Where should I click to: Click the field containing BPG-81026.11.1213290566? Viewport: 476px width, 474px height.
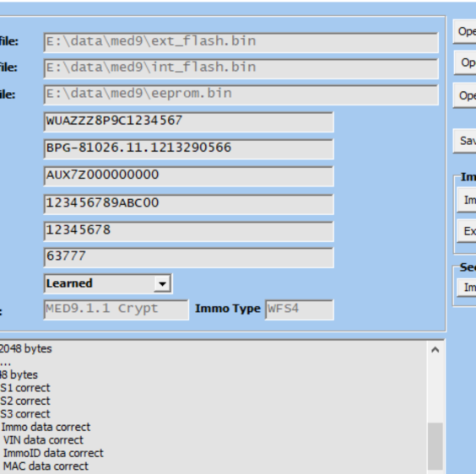coord(188,148)
